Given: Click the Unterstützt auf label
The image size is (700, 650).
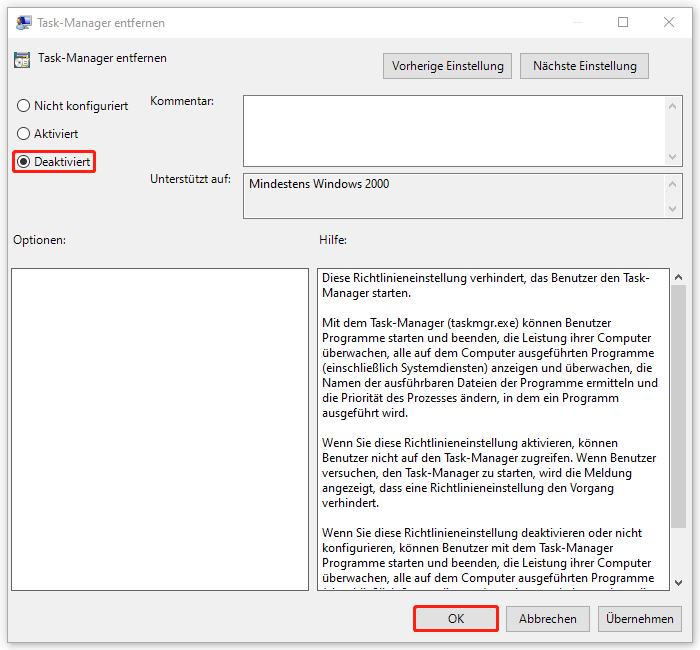Looking at the screenshot, I should pyautogui.click(x=190, y=179).
